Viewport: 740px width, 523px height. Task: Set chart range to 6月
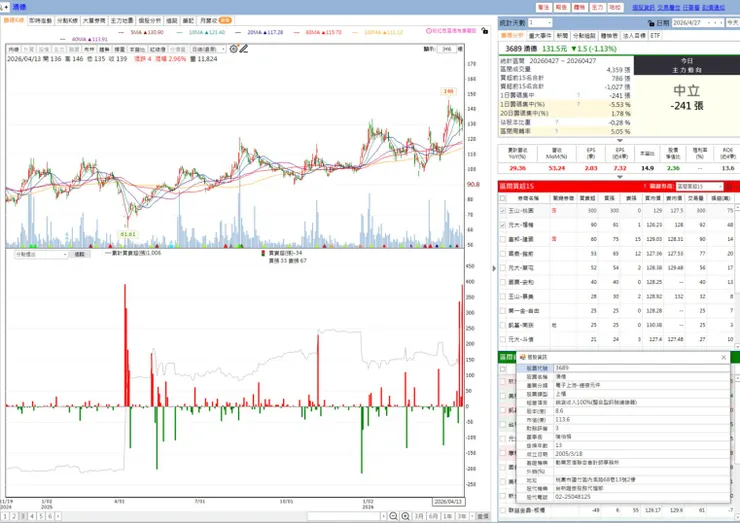coord(433,516)
